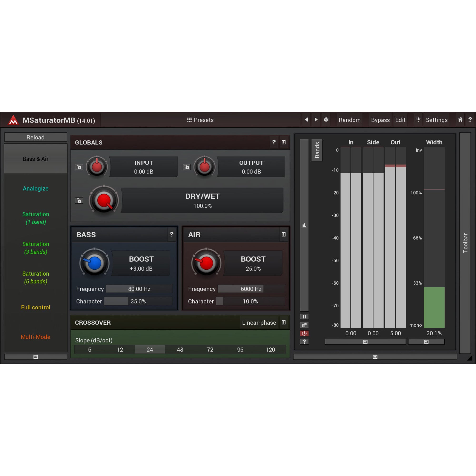Collapse the Width meter section
This screenshot has width=476, height=476.
click(x=426, y=342)
